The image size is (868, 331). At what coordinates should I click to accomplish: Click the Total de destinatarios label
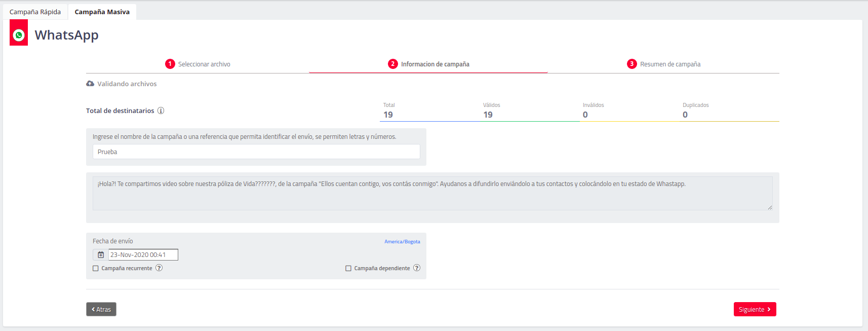[x=120, y=111]
